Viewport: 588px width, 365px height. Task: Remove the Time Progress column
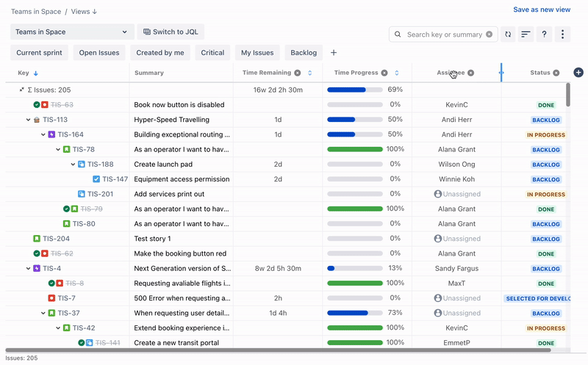coord(384,73)
